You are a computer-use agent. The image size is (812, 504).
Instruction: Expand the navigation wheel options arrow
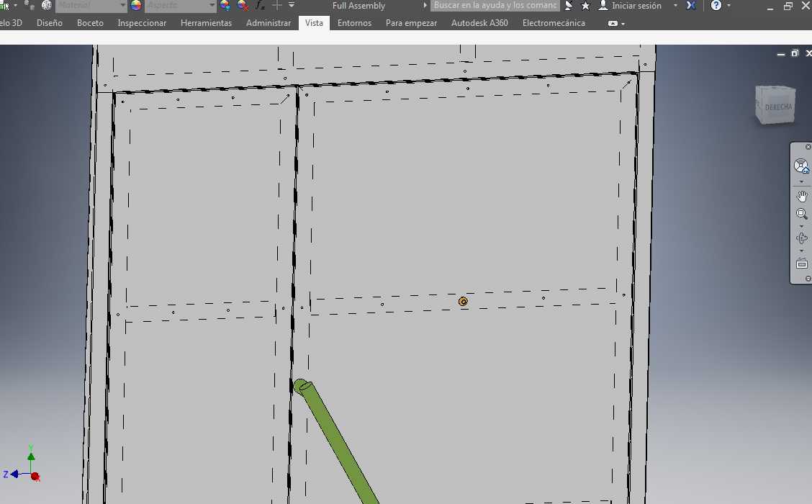(x=802, y=182)
